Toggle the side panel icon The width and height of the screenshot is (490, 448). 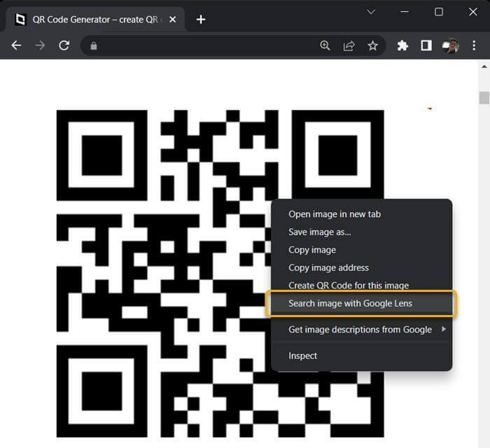[x=426, y=45]
